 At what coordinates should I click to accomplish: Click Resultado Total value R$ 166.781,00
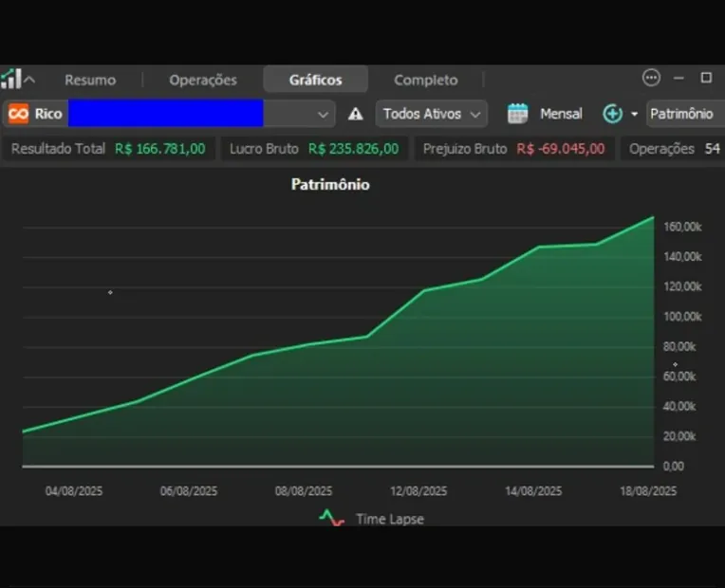click(160, 149)
